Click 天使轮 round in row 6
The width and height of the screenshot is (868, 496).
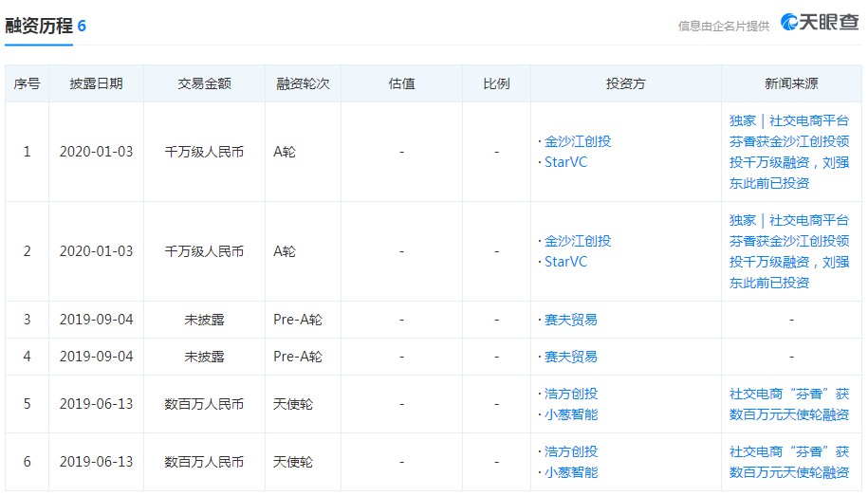[293, 462]
